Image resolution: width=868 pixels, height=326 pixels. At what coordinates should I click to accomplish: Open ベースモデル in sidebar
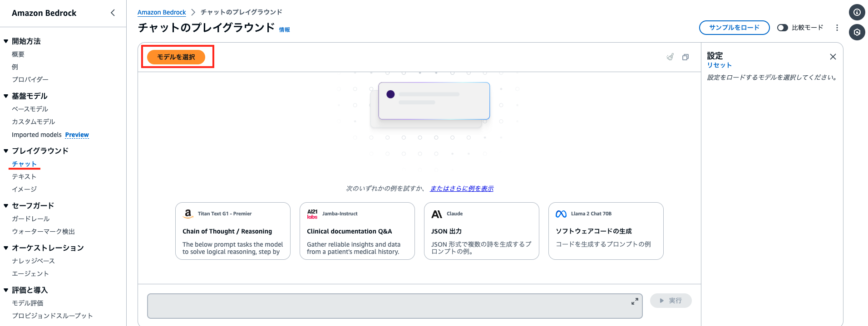[30, 109]
